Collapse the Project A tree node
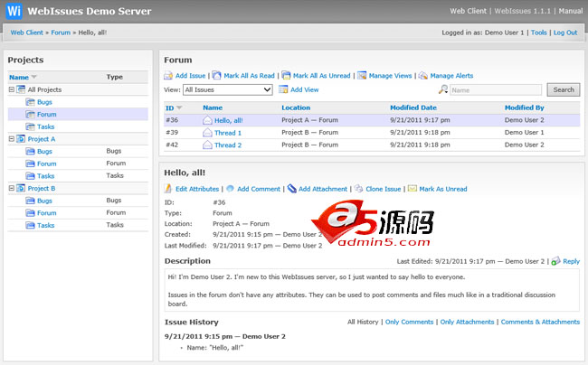588x365 pixels. pyautogui.click(x=12, y=139)
